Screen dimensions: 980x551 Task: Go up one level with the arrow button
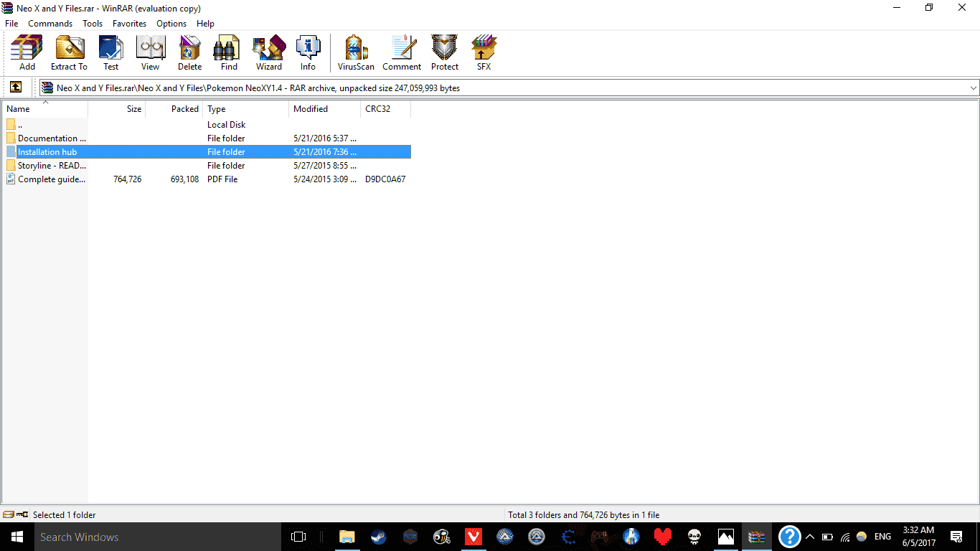(x=16, y=88)
